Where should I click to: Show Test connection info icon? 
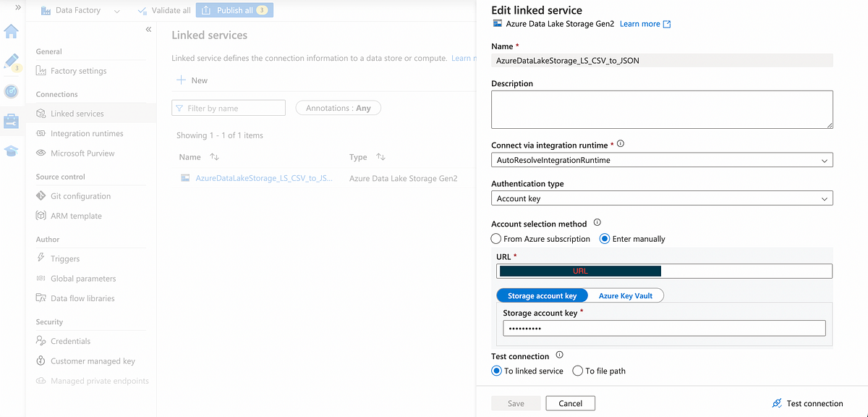[x=560, y=355]
